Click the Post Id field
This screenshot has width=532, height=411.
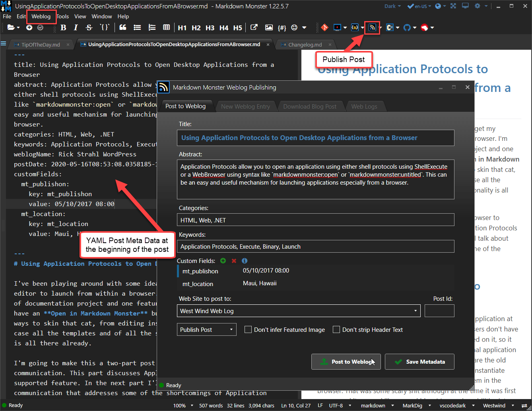tap(439, 311)
